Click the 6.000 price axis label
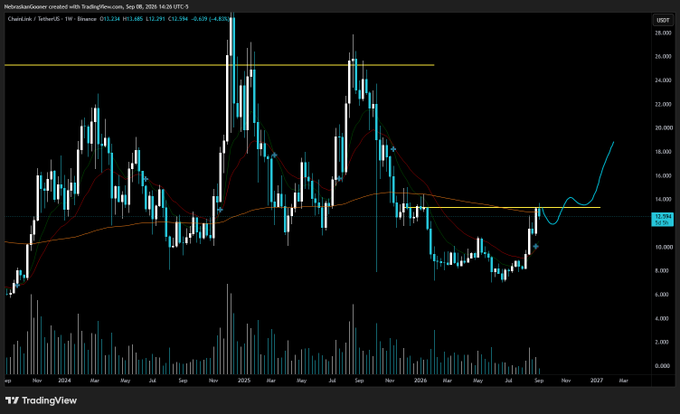 (663, 294)
